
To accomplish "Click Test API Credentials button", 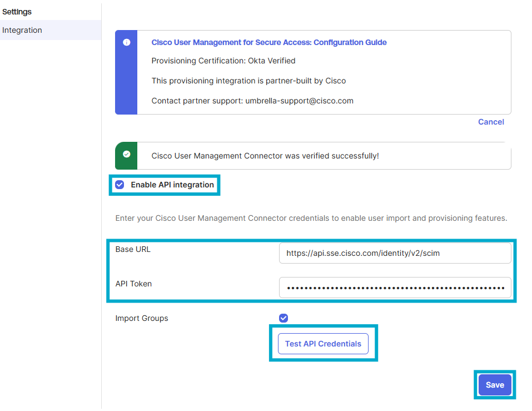I will pos(323,344).
